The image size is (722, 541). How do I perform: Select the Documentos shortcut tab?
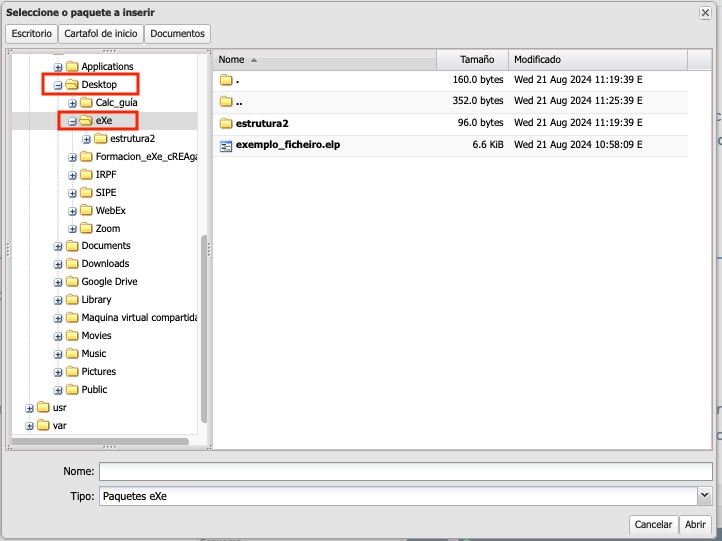click(x=177, y=33)
